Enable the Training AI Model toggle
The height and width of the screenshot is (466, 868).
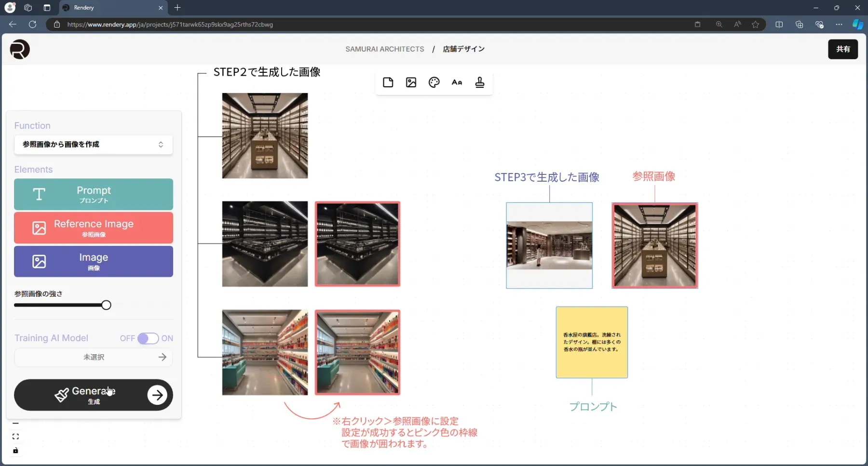[x=149, y=338]
